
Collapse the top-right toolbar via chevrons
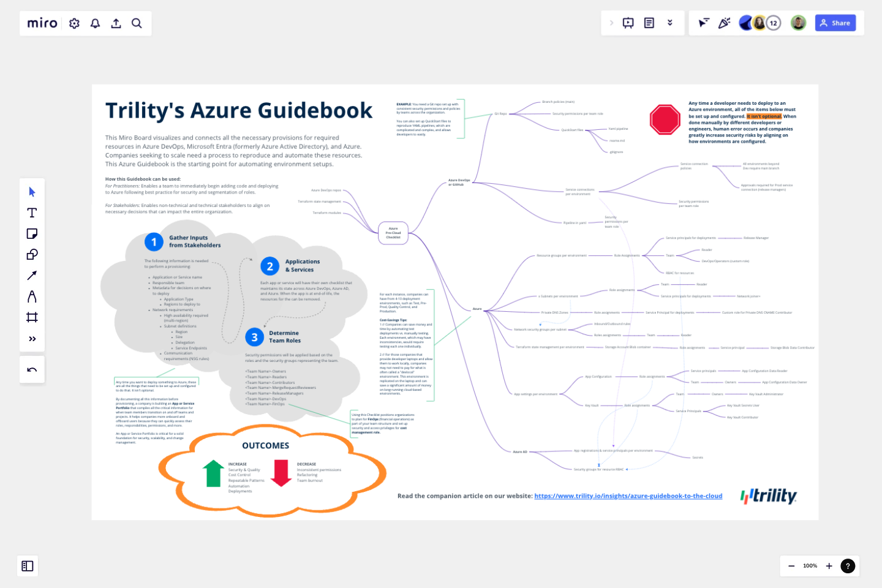(x=669, y=23)
